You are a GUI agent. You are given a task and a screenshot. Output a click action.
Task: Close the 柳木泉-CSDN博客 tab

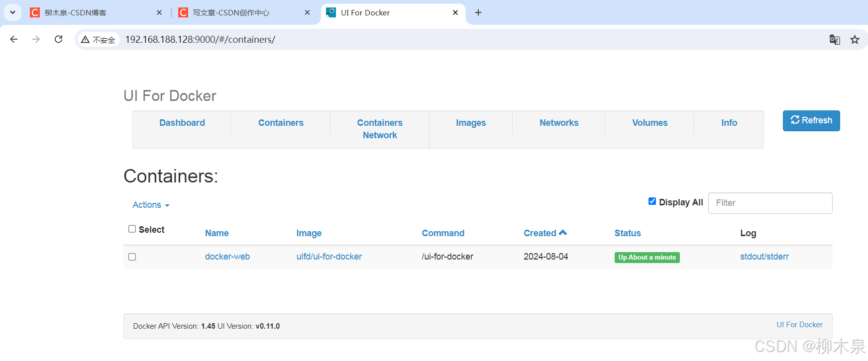pyautogui.click(x=159, y=12)
